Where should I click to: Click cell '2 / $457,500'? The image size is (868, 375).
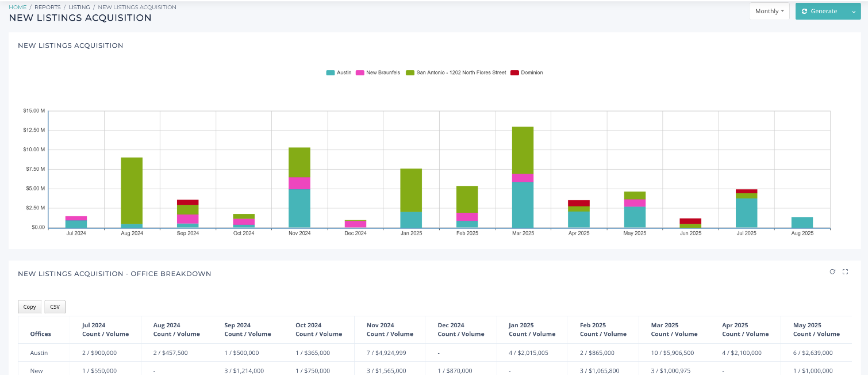pyautogui.click(x=171, y=353)
